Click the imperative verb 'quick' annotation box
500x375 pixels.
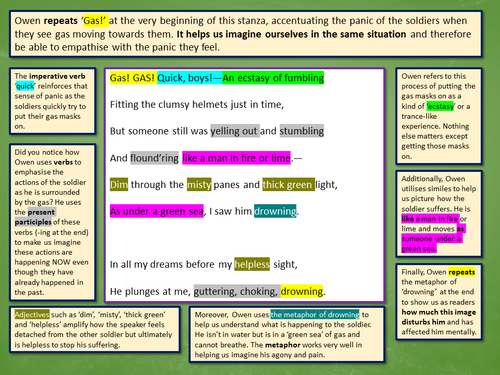point(53,101)
